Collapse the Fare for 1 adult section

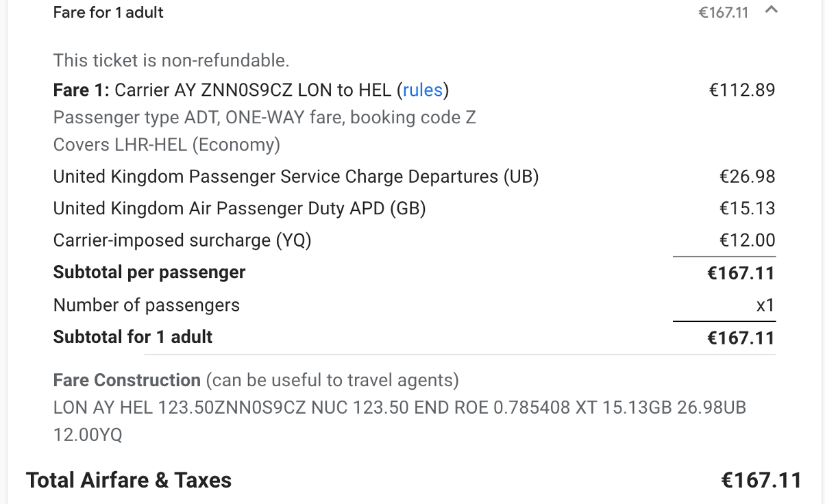772,10
